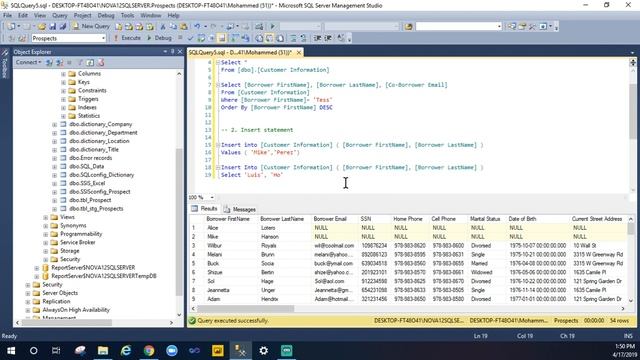640x360 pixels.
Task: Expand the Views folder node
Action: click(45, 218)
